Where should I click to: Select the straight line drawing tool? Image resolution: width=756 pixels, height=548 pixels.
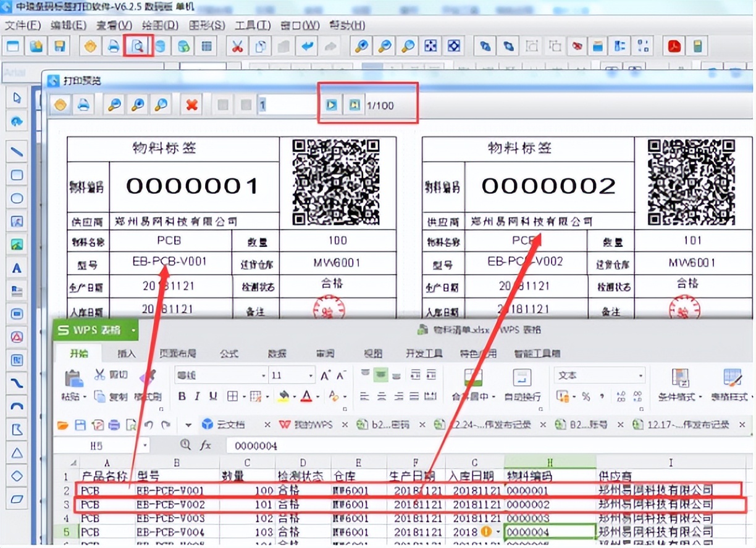click(x=17, y=151)
